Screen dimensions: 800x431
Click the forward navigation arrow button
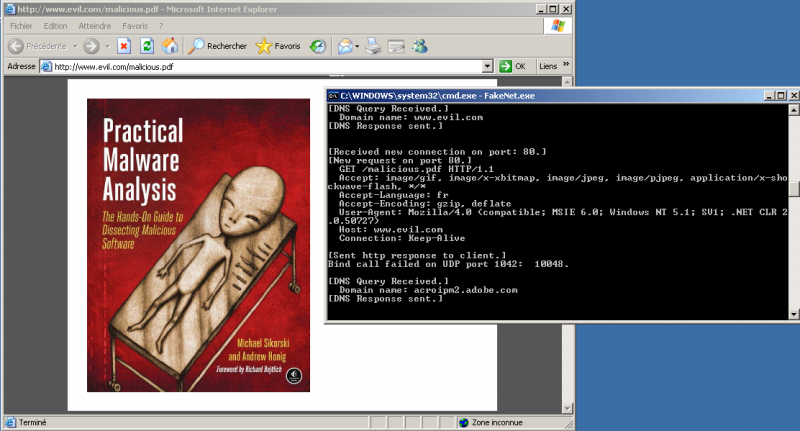[91, 46]
